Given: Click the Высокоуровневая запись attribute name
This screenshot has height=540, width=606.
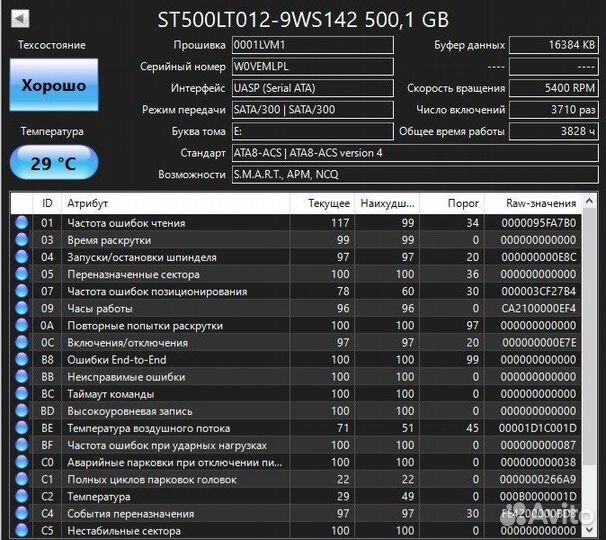Looking at the screenshot, I should tap(129, 411).
